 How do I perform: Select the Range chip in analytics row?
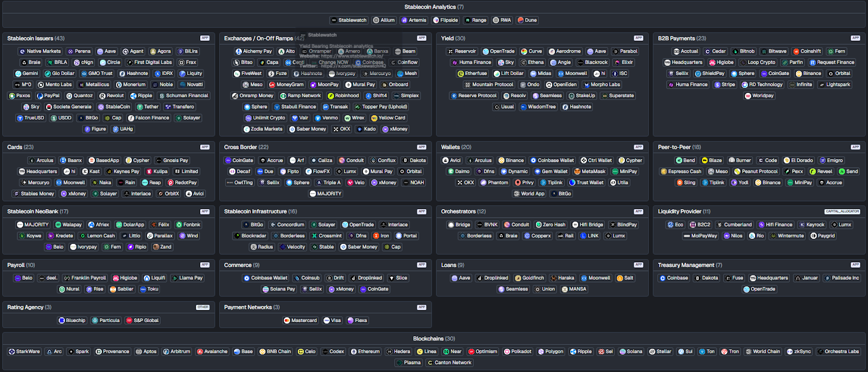pyautogui.click(x=476, y=20)
